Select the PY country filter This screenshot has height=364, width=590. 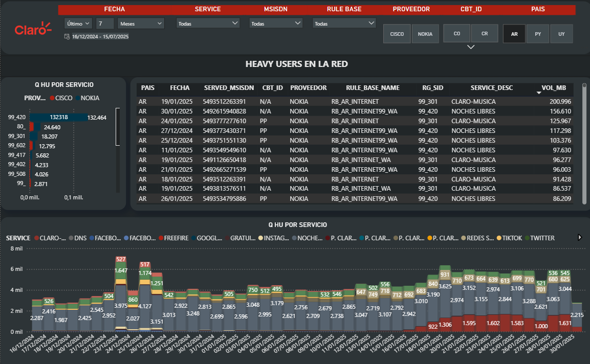pos(538,34)
